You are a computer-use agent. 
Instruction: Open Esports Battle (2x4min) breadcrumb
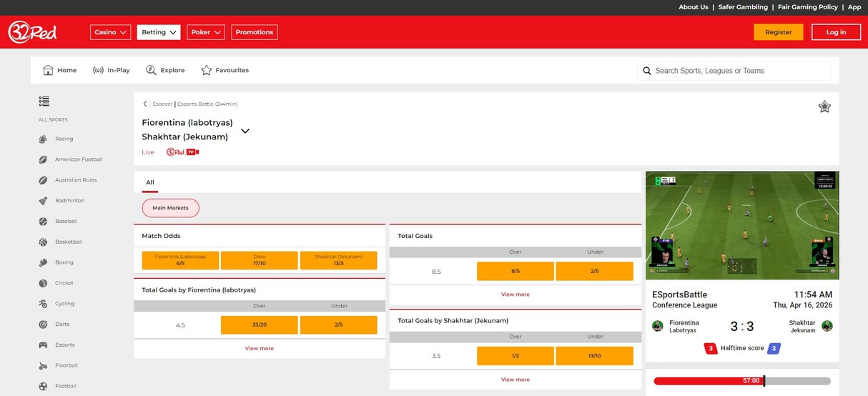pyautogui.click(x=207, y=104)
